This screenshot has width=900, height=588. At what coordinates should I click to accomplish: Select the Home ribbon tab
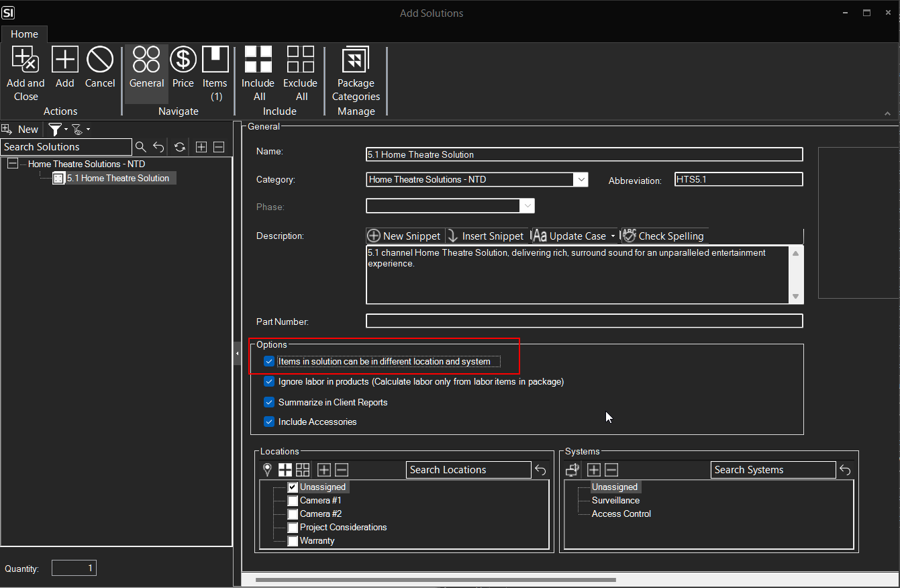click(x=24, y=34)
